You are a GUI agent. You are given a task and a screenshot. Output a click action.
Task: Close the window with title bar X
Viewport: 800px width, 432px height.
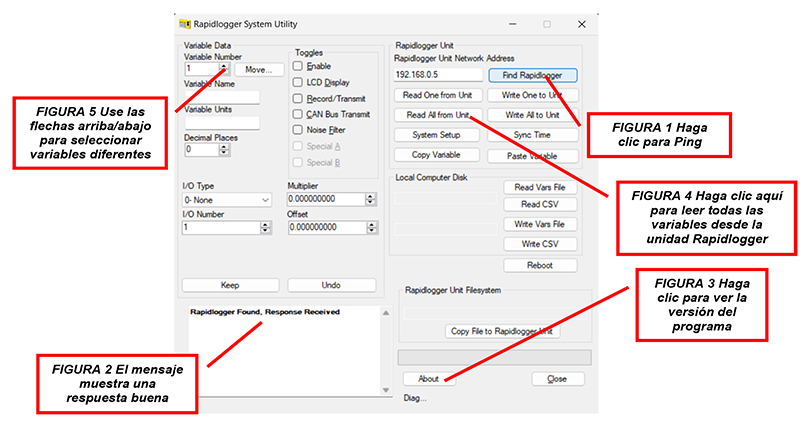pos(582,24)
